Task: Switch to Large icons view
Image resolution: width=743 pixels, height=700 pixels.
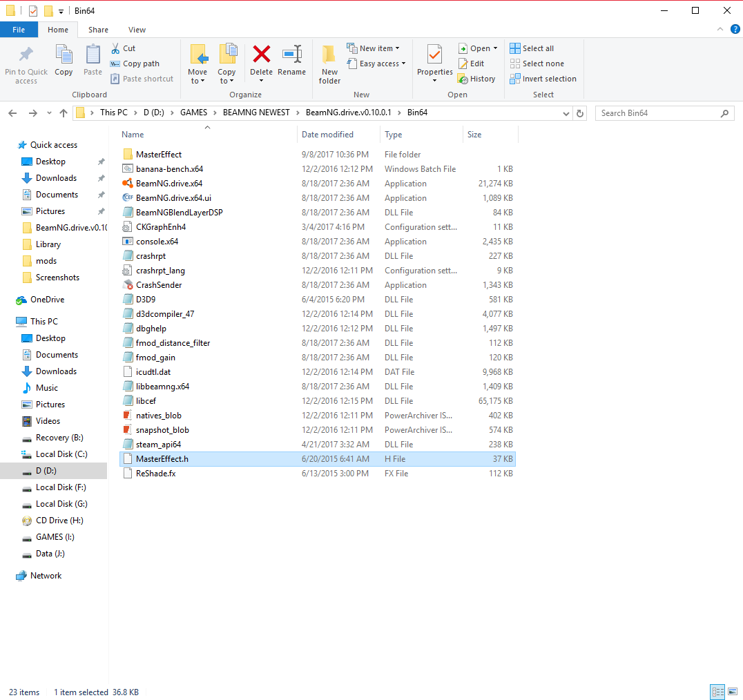Action: click(x=733, y=692)
